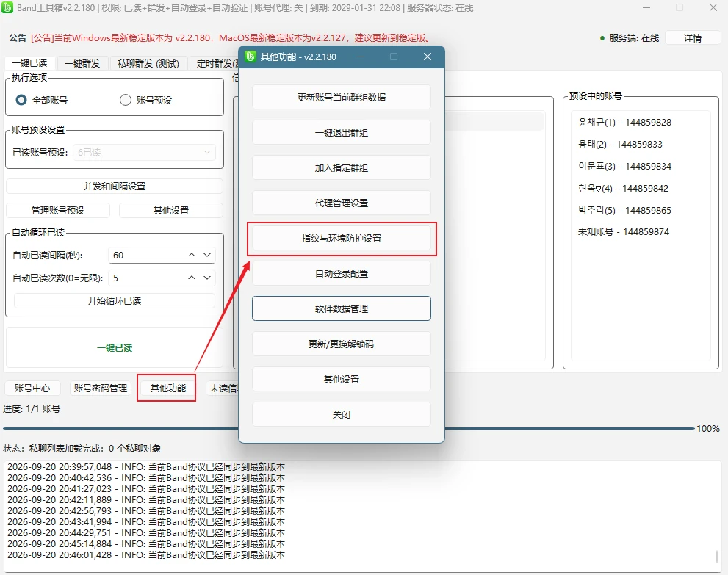Image resolution: width=728 pixels, height=575 pixels.
Task: Click the green 一键已读 action button
Action: click(x=114, y=347)
